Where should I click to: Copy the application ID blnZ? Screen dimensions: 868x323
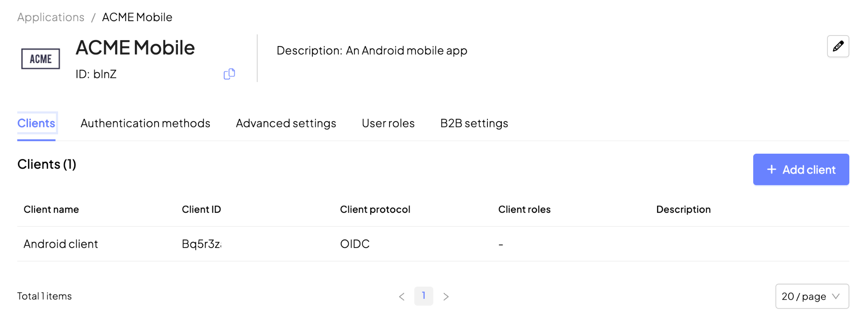pos(229,74)
